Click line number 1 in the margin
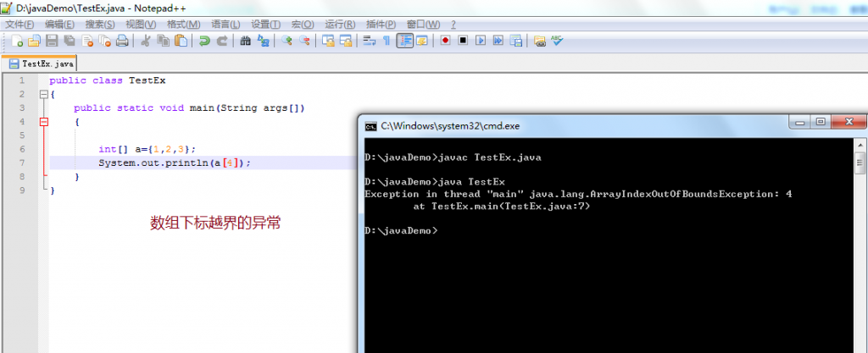The width and height of the screenshot is (868, 353). [x=21, y=80]
